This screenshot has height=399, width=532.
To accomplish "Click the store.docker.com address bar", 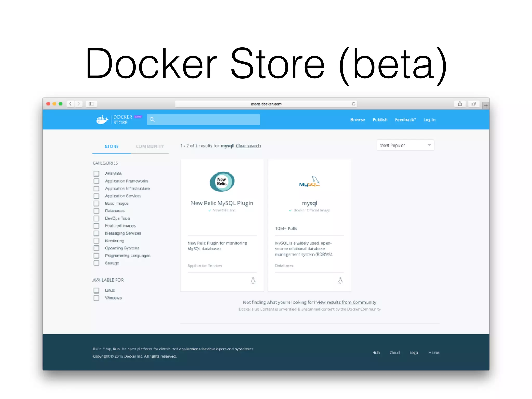I will [266, 104].
